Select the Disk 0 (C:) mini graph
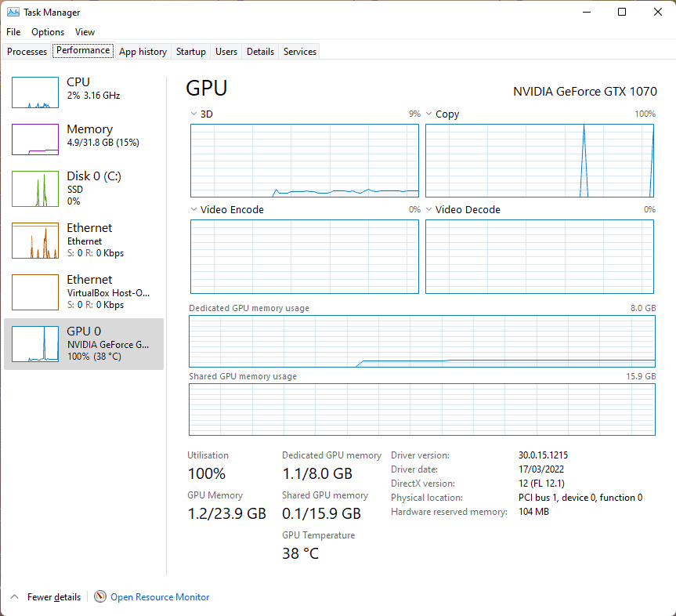 click(x=35, y=189)
